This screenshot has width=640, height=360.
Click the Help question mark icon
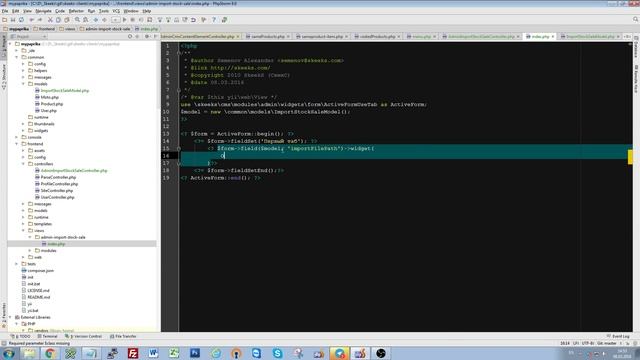pyautogui.click(x=213, y=20)
